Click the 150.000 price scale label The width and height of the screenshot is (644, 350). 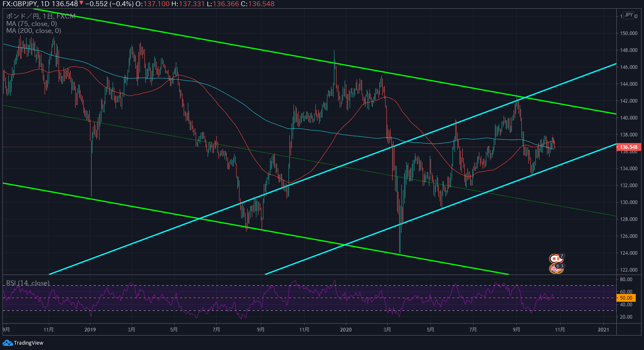point(629,33)
